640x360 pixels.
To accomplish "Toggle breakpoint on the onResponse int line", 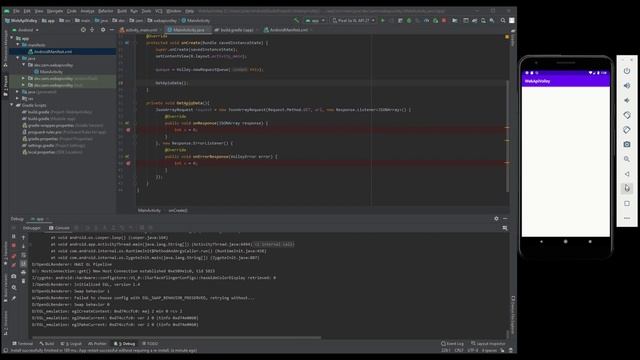I will tap(128, 130).
